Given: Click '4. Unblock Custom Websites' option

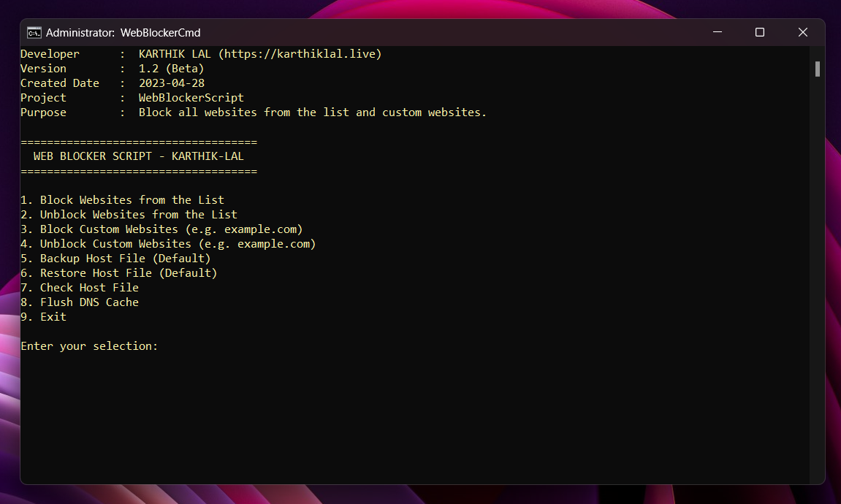Looking at the screenshot, I should pos(168,244).
